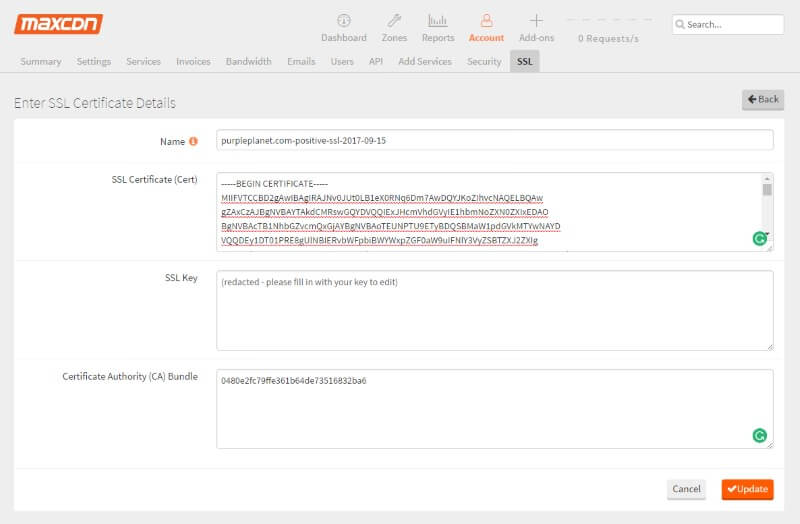Image resolution: width=800 pixels, height=524 pixels.
Task: Click the Cancel button
Action: coord(686,489)
